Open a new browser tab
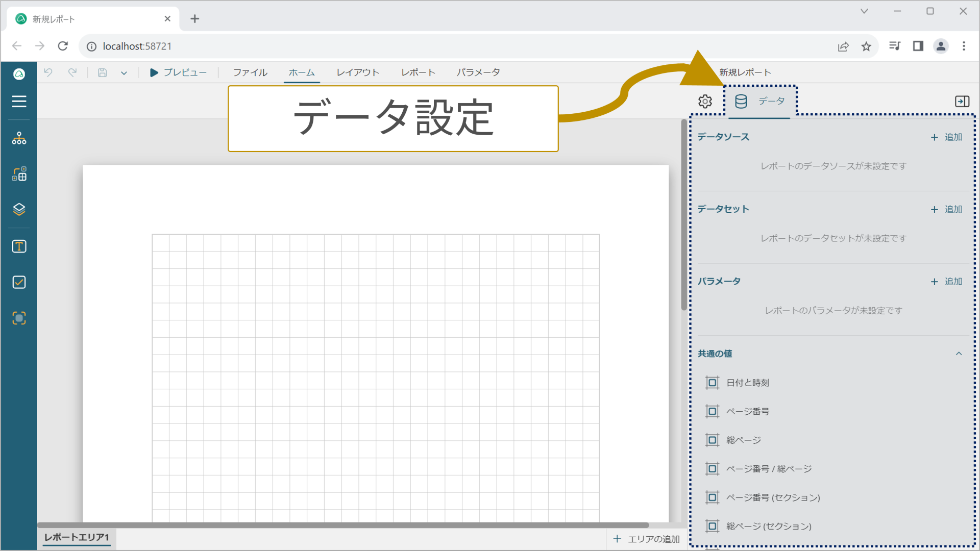 point(194,19)
